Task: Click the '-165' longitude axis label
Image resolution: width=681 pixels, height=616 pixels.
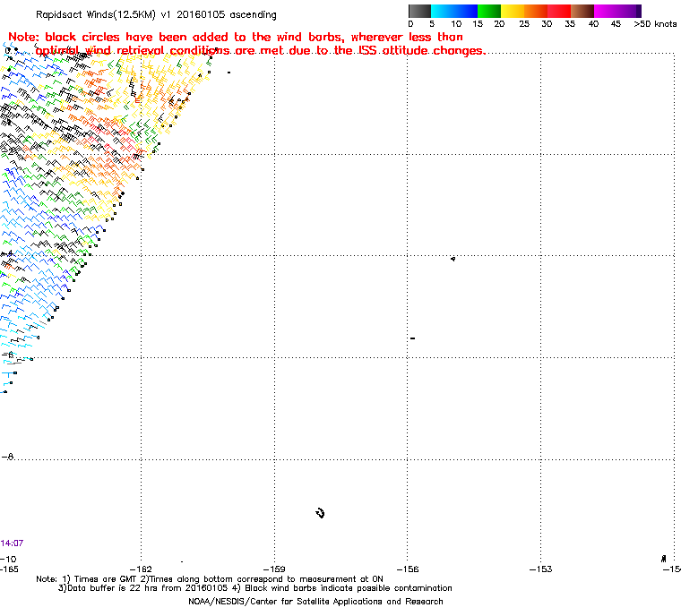Action: click(9, 569)
